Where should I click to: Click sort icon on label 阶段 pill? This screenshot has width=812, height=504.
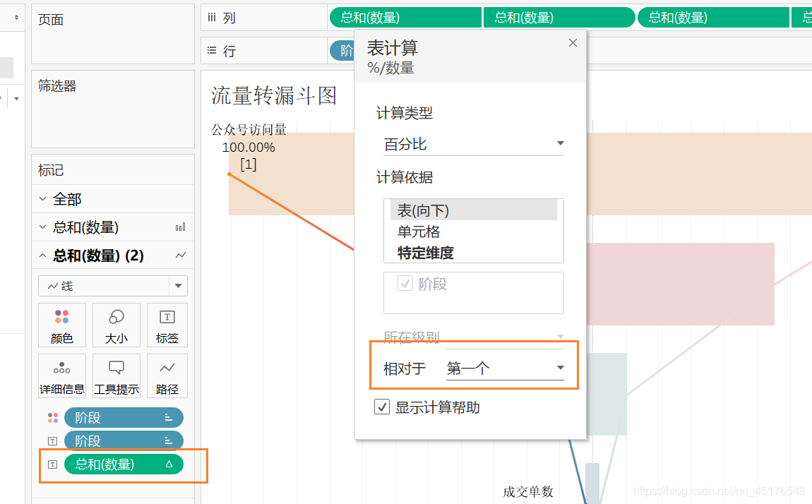point(168,440)
